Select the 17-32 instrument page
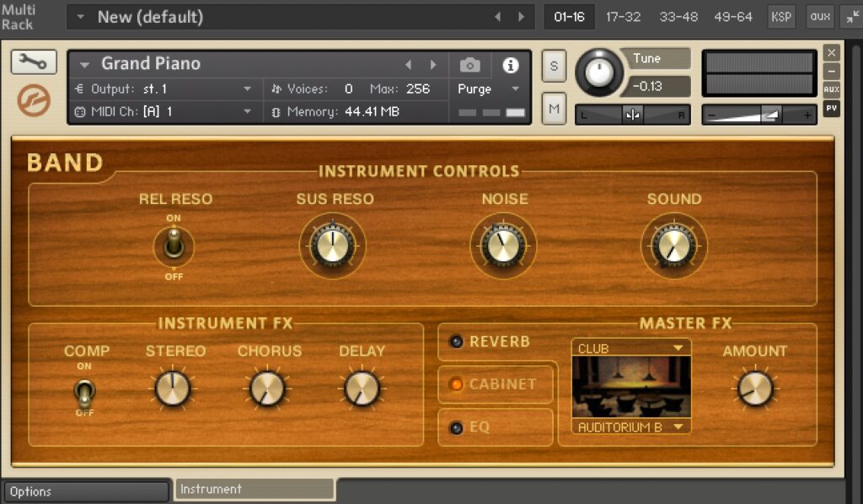 tap(624, 16)
